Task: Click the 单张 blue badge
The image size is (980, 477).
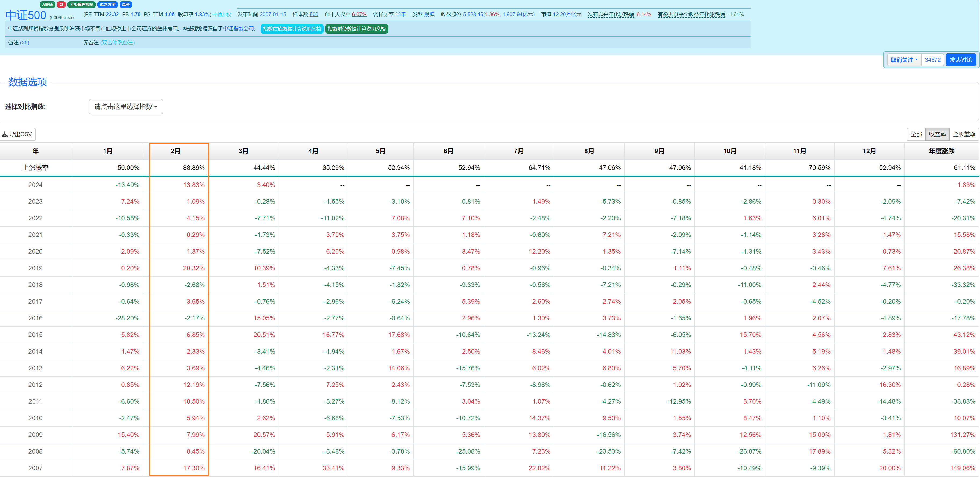Action: [x=125, y=5]
